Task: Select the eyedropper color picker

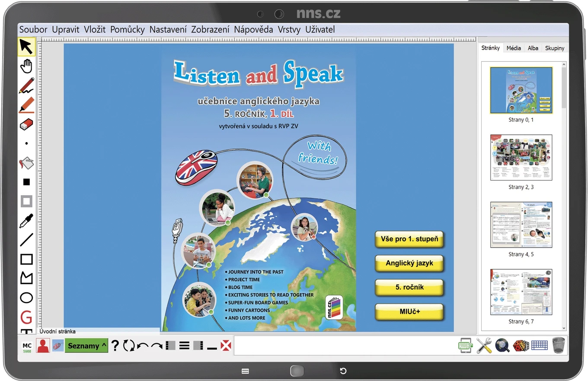Action: 26,221
